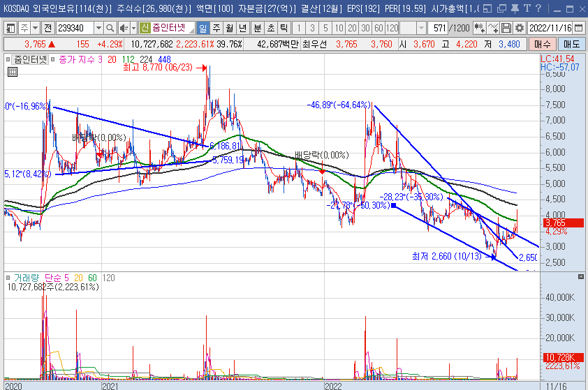Switch to 초 second chart

tap(271, 28)
